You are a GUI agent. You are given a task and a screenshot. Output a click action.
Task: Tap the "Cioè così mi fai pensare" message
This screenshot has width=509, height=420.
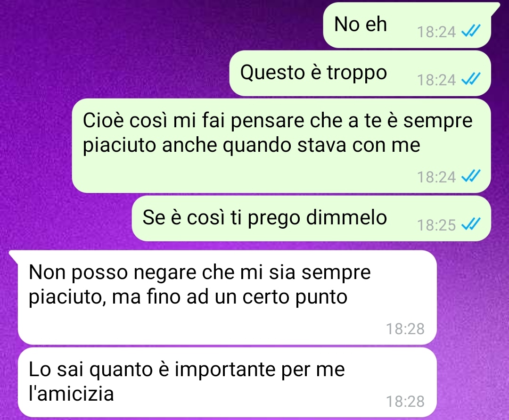click(281, 146)
